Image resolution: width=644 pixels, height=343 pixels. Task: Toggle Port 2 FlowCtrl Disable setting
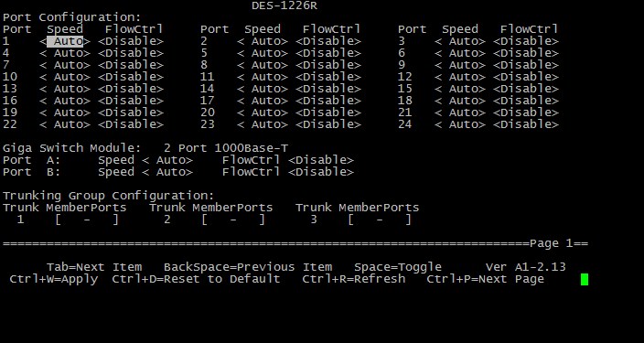pos(328,41)
